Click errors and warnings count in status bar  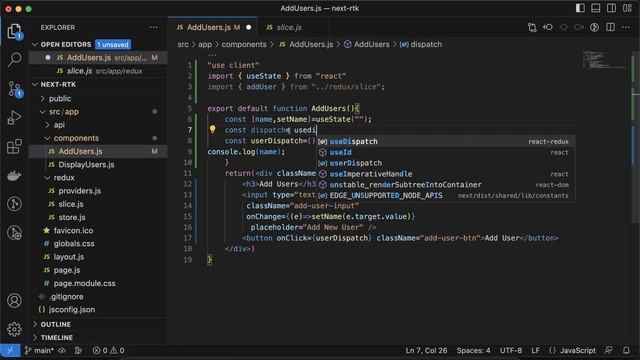(108, 350)
